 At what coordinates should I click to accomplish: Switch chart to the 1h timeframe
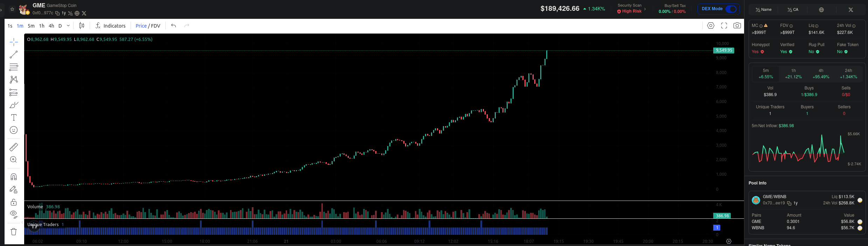[42, 26]
